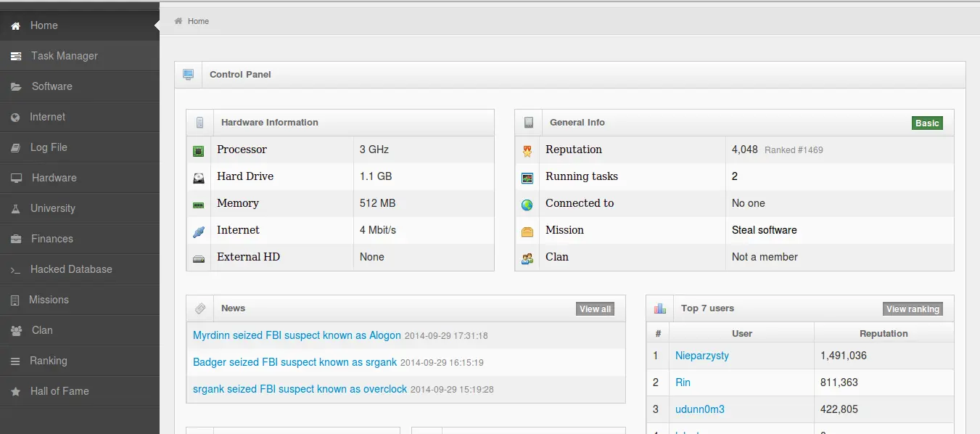The width and height of the screenshot is (980, 434).
Task: Click the External HD icon
Action: tap(198, 258)
